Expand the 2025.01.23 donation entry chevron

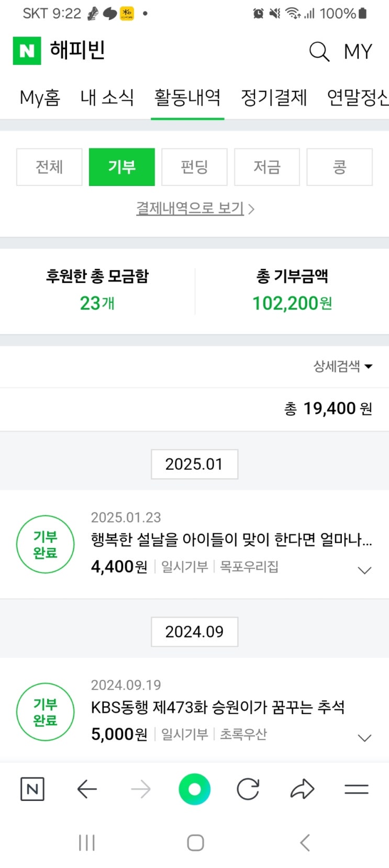click(364, 570)
